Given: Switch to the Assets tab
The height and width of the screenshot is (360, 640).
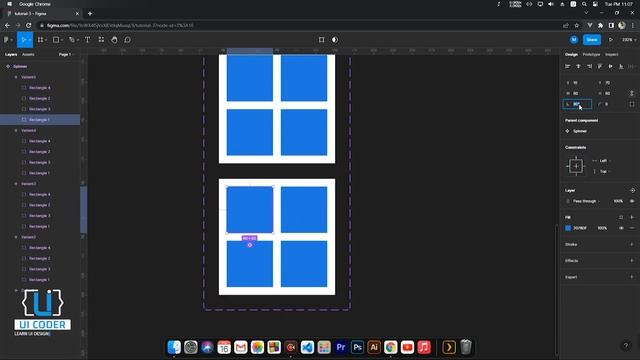Looking at the screenshot, I should tap(28, 54).
